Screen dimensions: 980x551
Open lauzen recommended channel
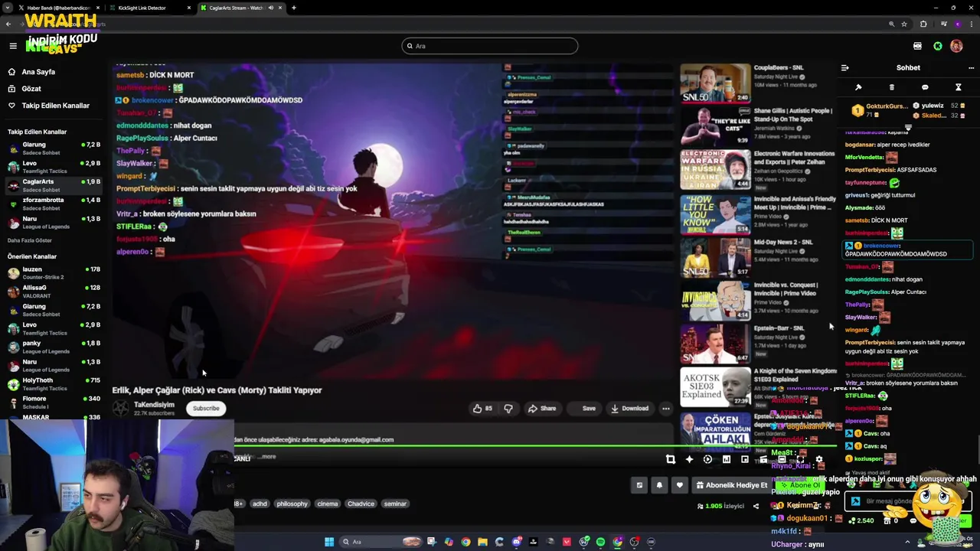52,272
